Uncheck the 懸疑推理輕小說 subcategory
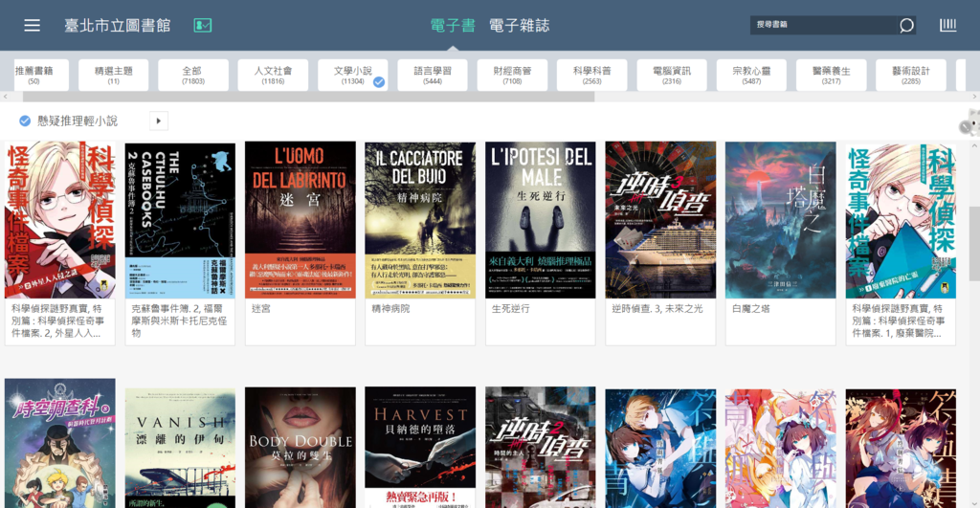 [25, 121]
